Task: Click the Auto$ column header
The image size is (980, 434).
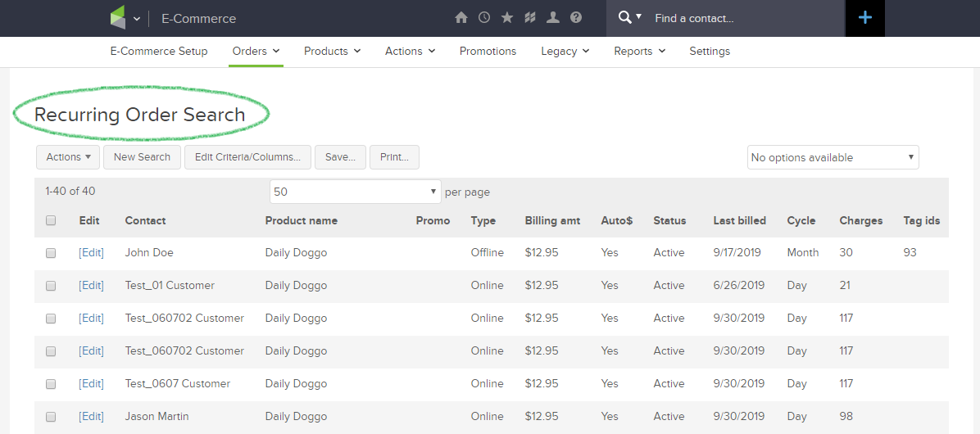Action: [x=617, y=220]
